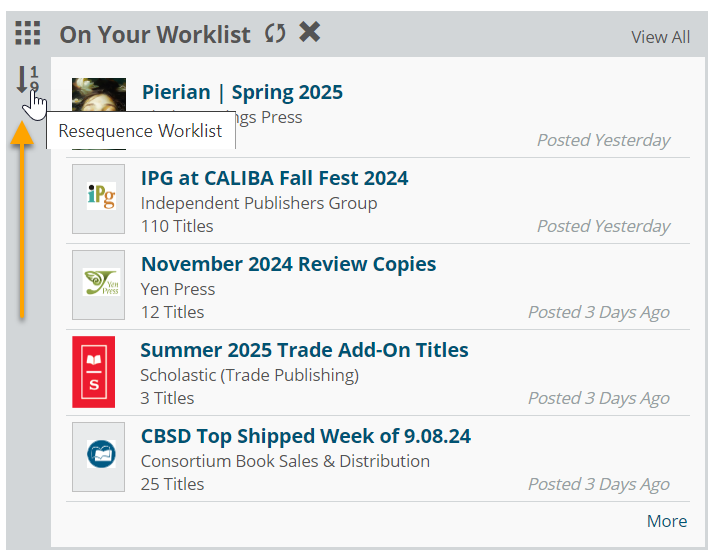Click Scholastic (Trade Publishing) publisher text
Image resolution: width=716 pixels, height=560 pixels.
tap(249, 375)
